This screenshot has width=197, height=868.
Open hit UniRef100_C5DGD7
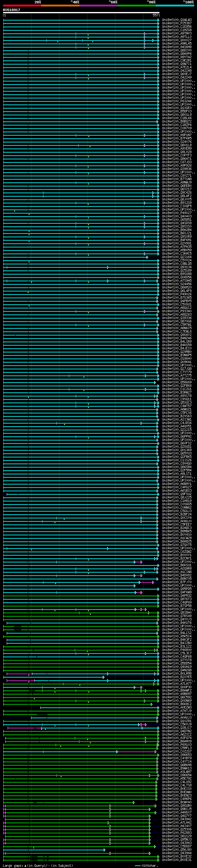pos(177,846)
